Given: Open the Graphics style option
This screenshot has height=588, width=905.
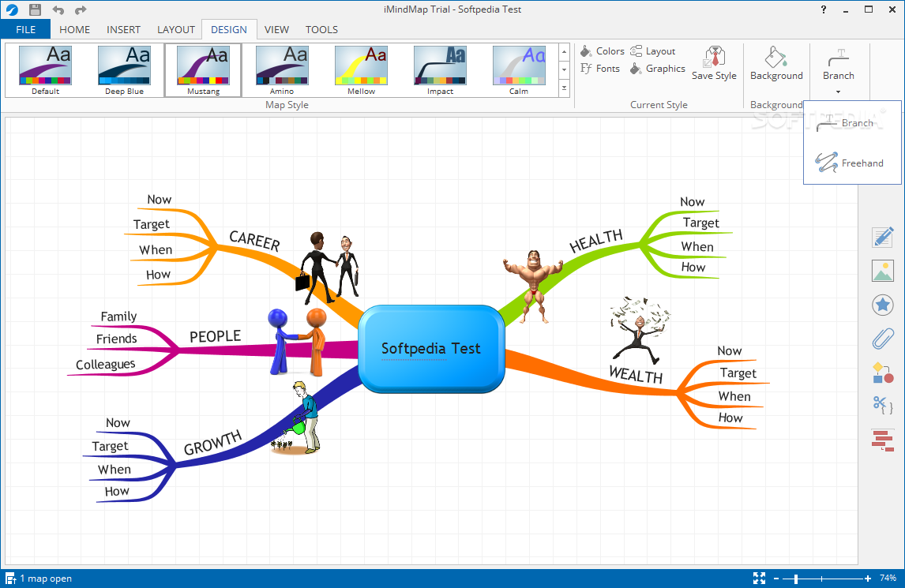Looking at the screenshot, I should pos(657,68).
